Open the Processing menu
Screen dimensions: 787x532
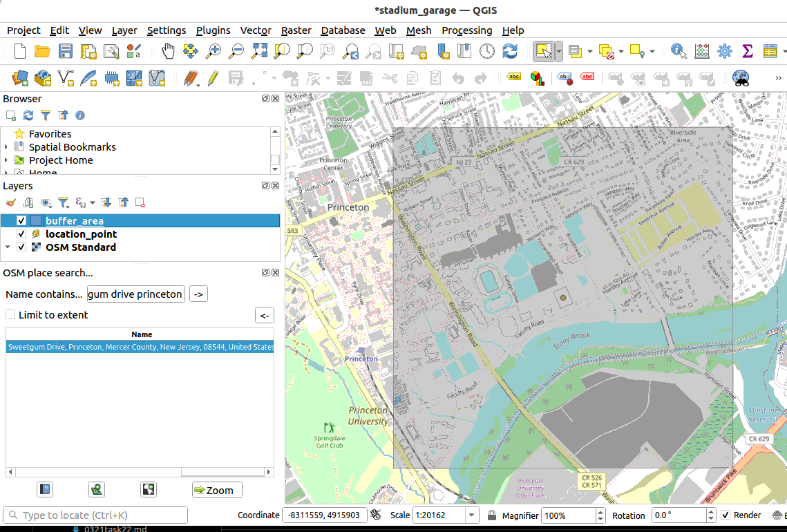tap(466, 30)
